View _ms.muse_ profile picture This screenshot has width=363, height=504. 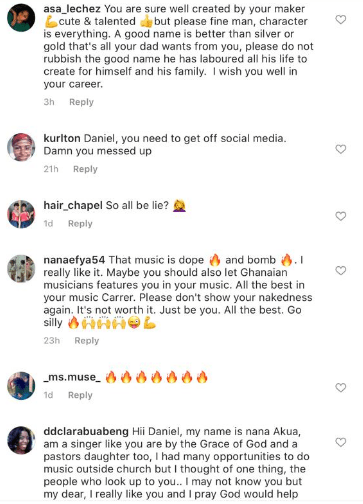[x=21, y=386]
